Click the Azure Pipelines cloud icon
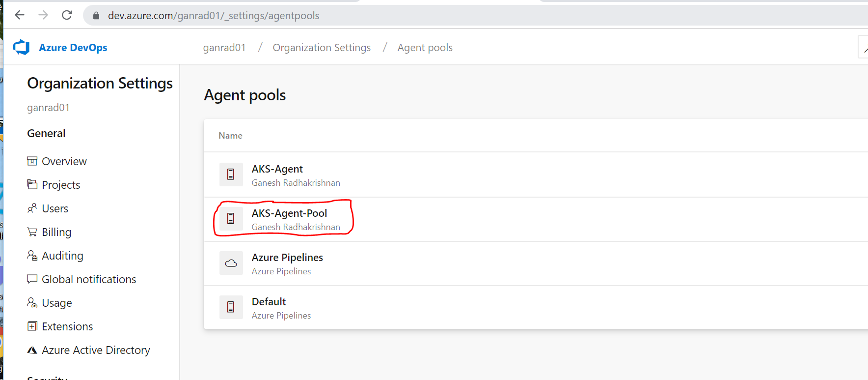 (x=231, y=263)
